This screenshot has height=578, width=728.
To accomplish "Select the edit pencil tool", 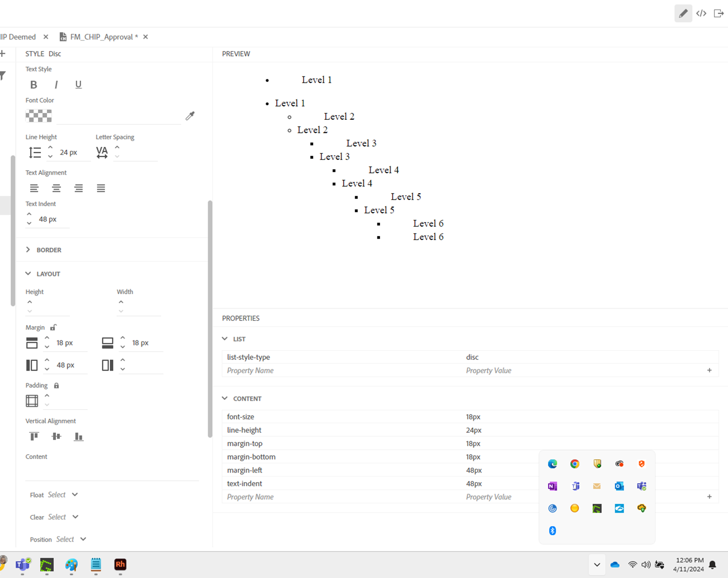I will (683, 13).
